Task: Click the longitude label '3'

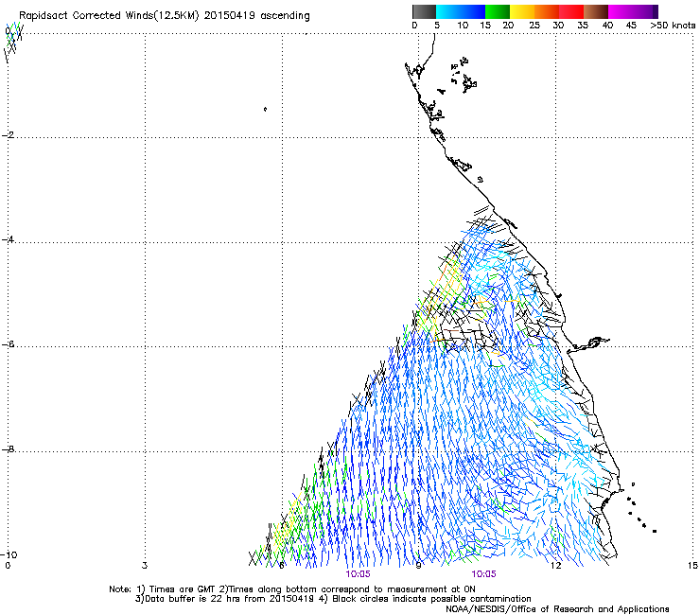Action: pos(145,566)
